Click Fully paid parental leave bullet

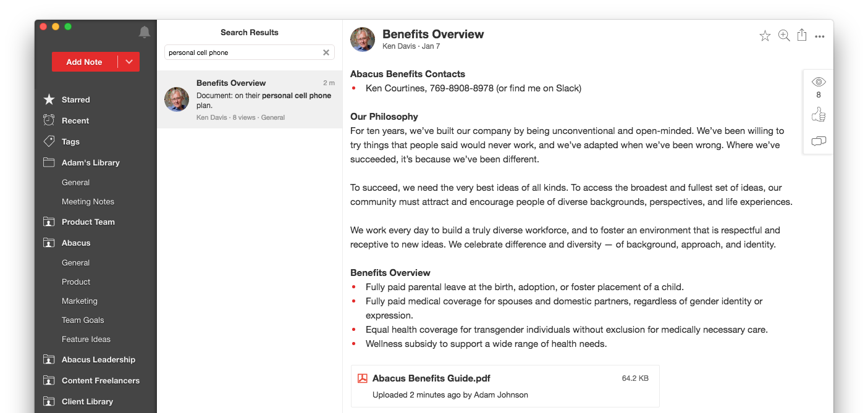pos(525,286)
